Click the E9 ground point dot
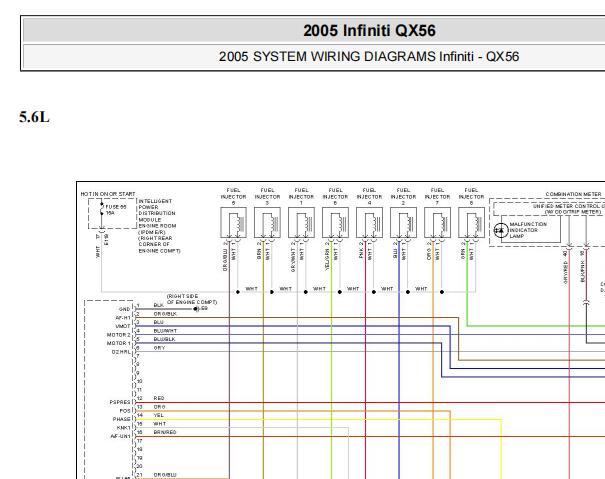The image size is (605, 479). pos(196,309)
